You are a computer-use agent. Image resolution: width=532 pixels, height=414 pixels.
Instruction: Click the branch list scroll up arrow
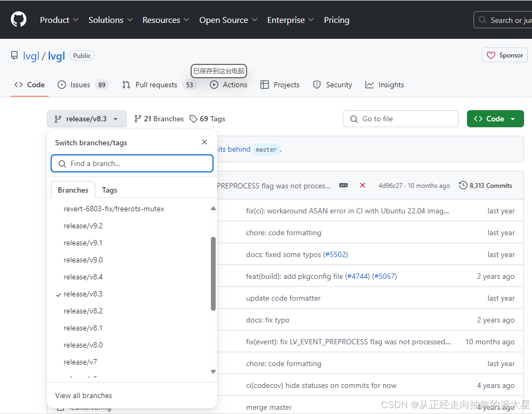point(213,209)
